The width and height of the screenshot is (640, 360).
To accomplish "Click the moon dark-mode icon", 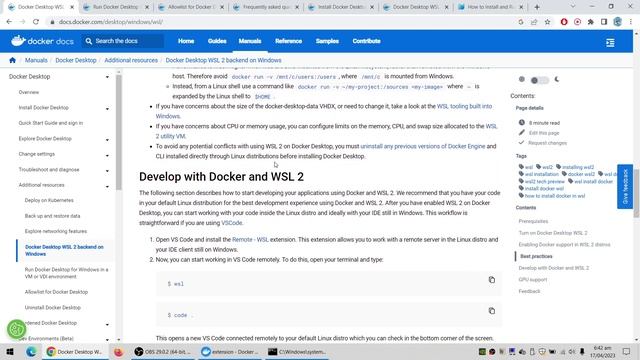I will (x=557, y=79).
